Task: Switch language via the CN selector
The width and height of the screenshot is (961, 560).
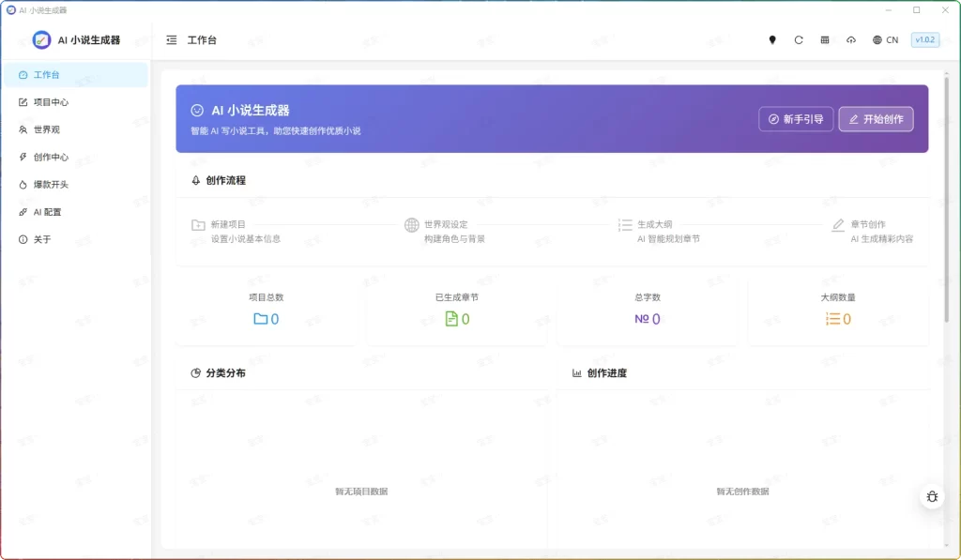Action: pyautogui.click(x=885, y=40)
